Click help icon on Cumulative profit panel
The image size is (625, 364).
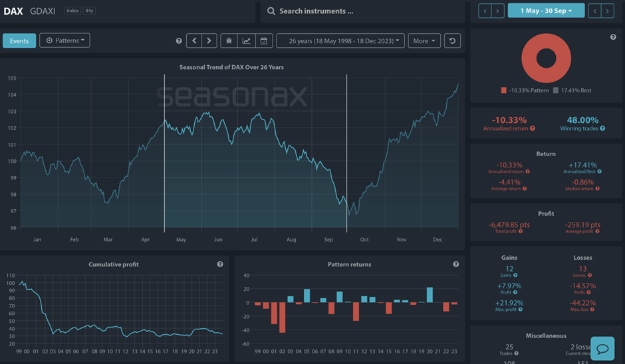click(x=220, y=264)
